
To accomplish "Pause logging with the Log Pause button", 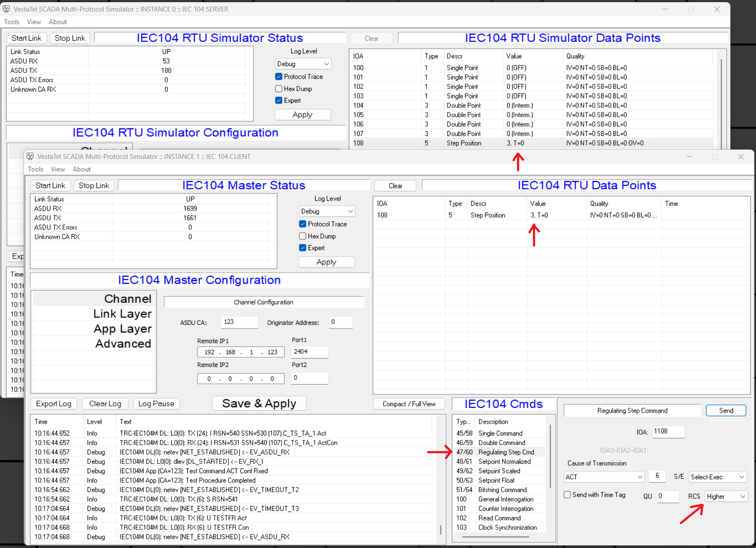I will point(156,404).
